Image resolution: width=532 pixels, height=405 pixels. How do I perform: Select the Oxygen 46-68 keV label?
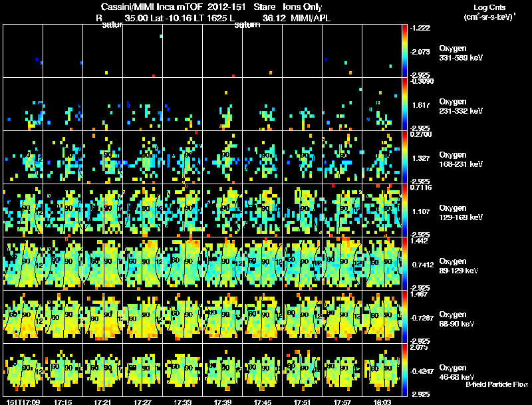tap(457, 372)
